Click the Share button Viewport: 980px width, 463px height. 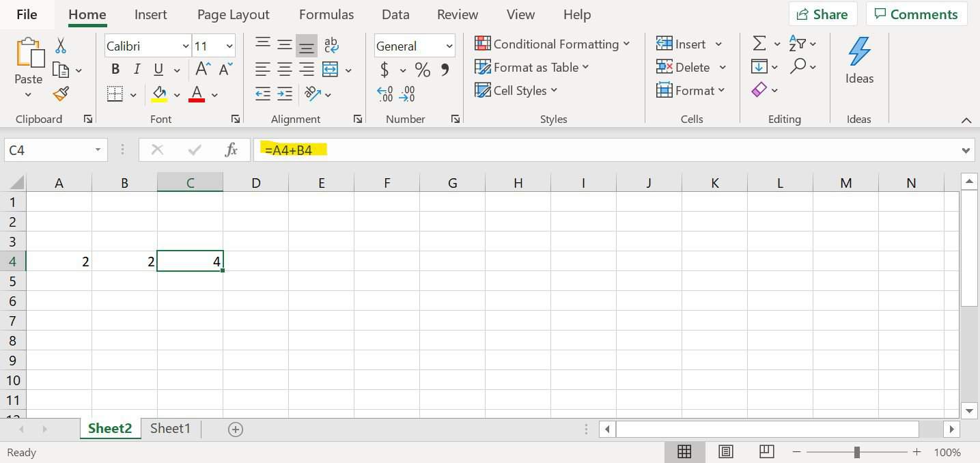coord(822,14)
